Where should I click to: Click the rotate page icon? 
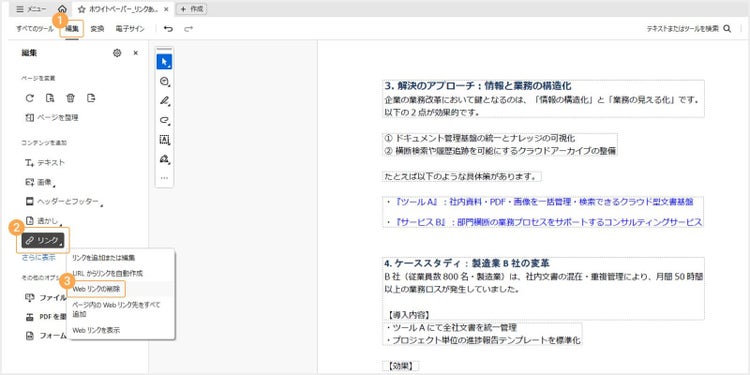(x=30, y=98)
